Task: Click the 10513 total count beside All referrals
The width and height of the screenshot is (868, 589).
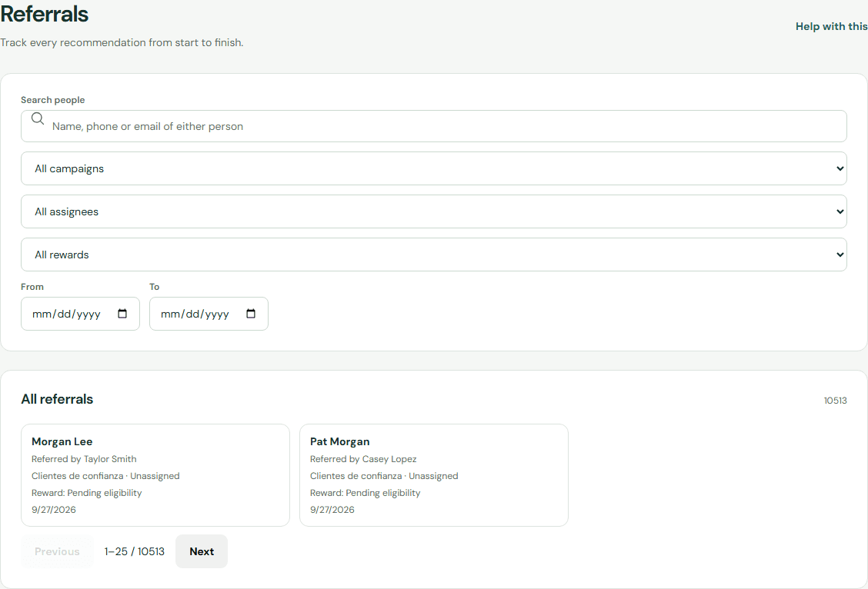Action: [836, 401]
